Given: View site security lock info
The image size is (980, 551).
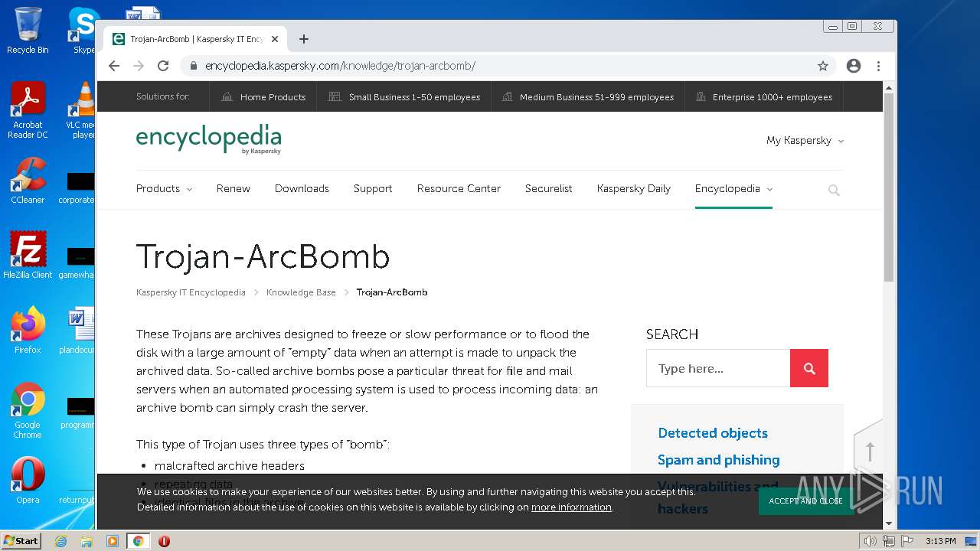Looking at the screenshot, I should point(194,66).
